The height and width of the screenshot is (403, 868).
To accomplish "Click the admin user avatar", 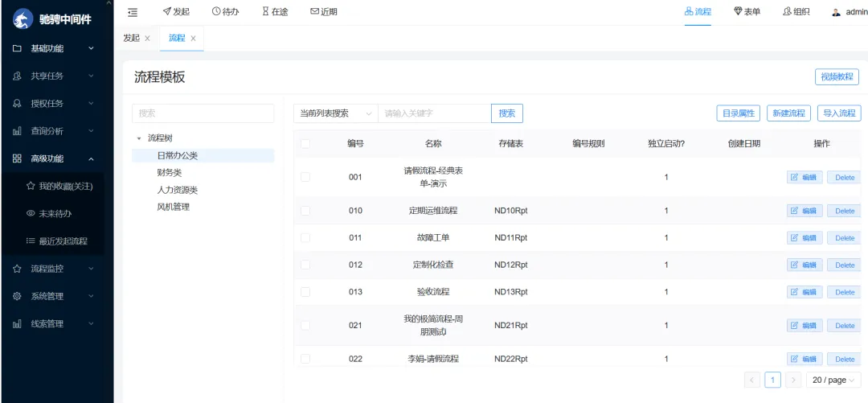I will click(x=836, y=12).
